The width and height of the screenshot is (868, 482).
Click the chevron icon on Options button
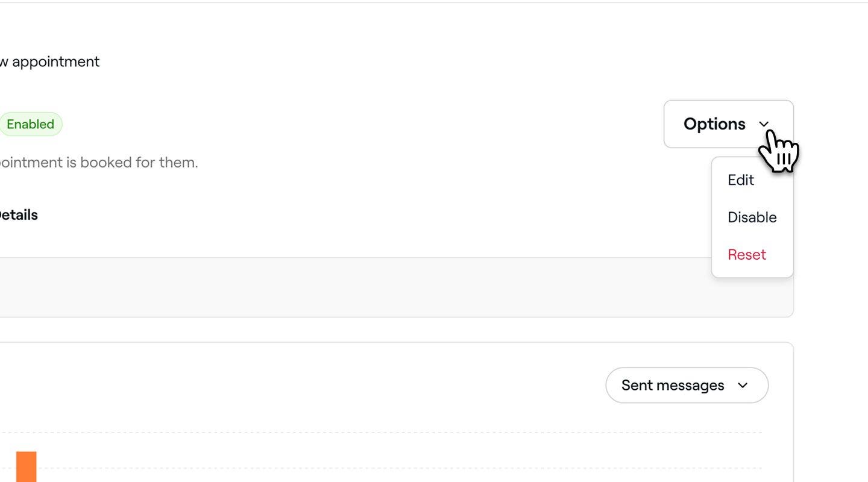coord(764,124)
